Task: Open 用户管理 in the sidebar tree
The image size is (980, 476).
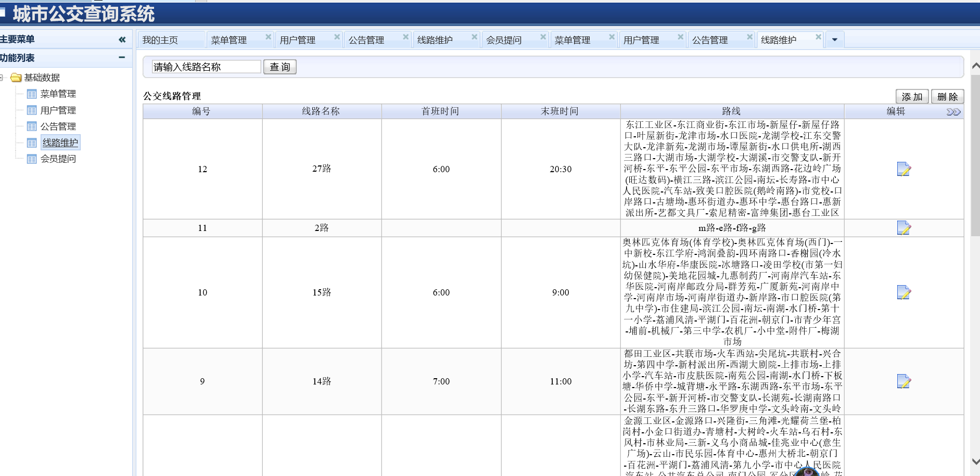Action: point(58,110)
